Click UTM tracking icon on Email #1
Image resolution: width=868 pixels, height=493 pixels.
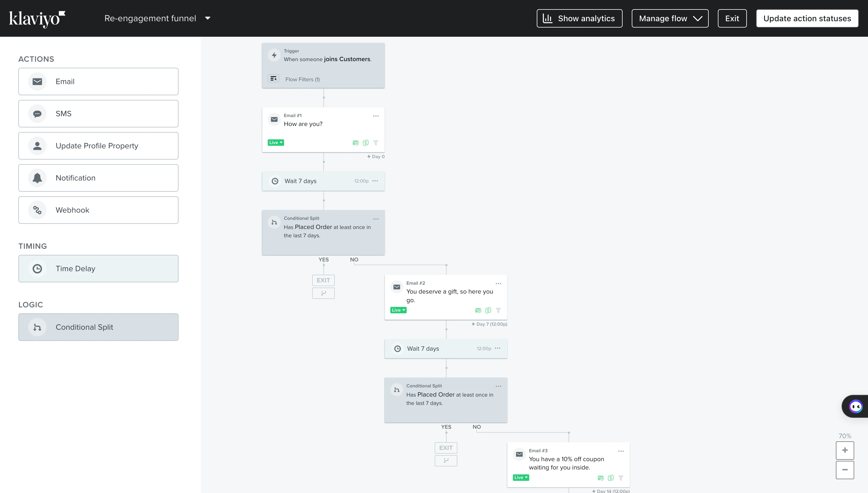pyautogui.click(x=366, y=143)
